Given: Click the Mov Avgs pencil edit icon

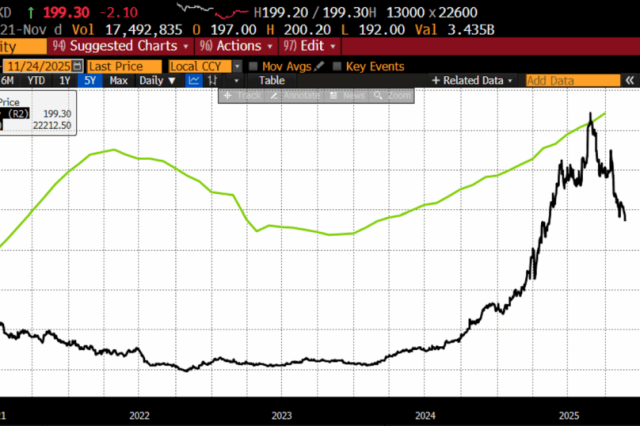Looking at the screenshot, I should point(320,66).
